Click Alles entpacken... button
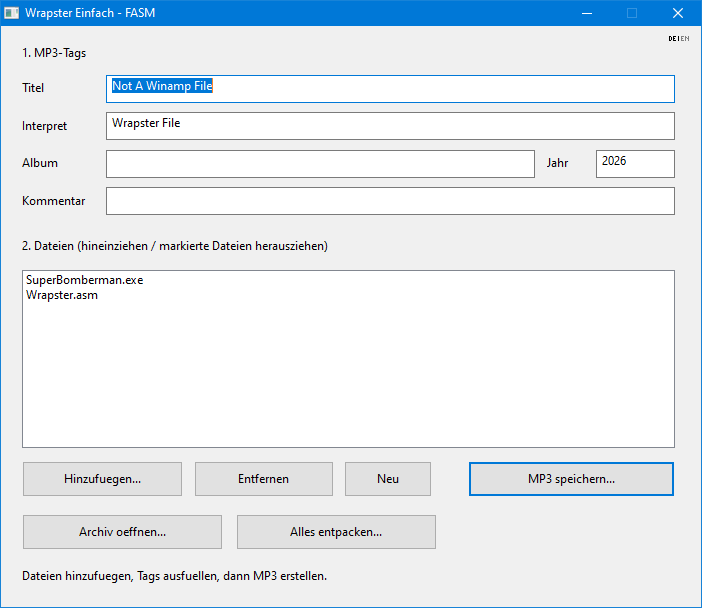The image size is (702, 608). pyautogui.click(x=336, y=532)
